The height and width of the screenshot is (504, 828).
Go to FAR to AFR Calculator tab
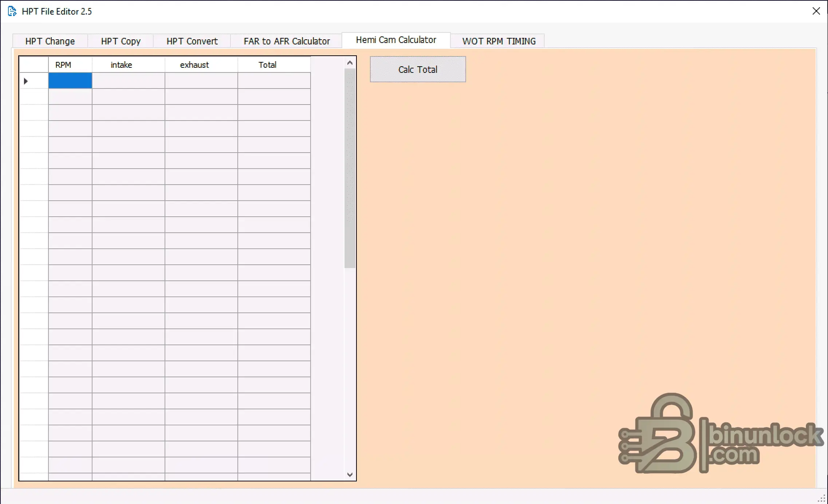click(287, 41)
